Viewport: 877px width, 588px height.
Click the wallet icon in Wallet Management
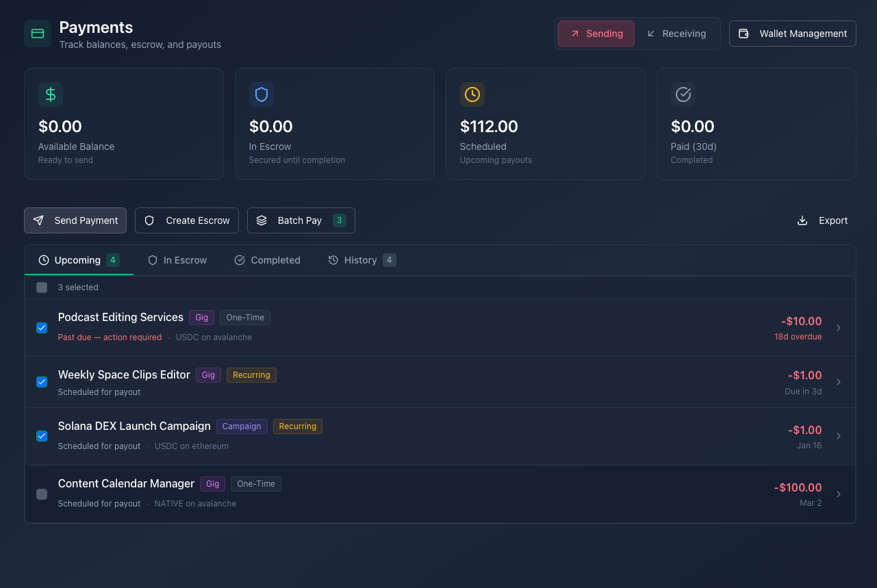[x=743, y=34]
